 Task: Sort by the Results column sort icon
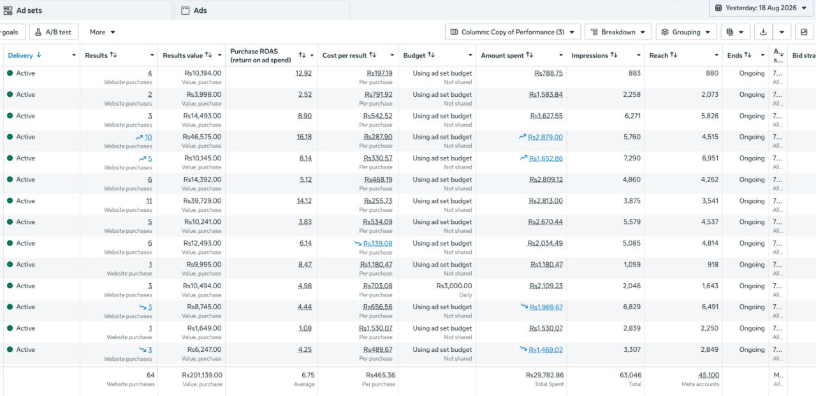pyautogui.click(x=113, y=55)
